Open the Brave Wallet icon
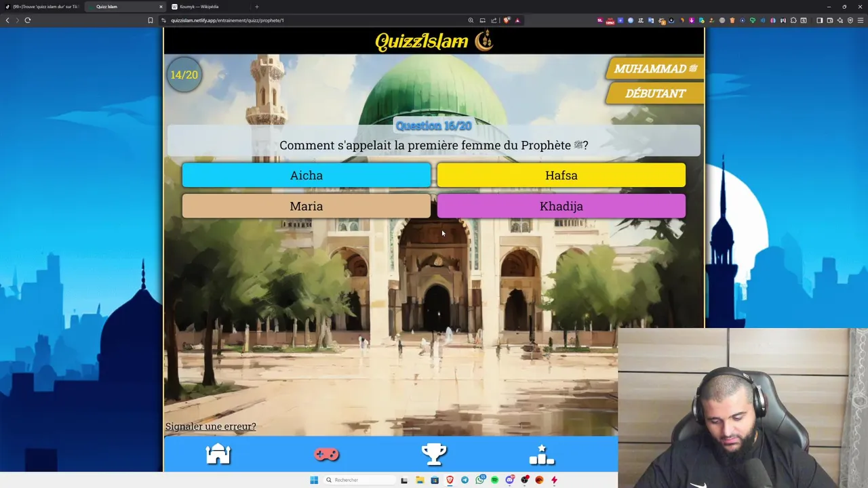The image size is (868, 488). pos(830,20)
